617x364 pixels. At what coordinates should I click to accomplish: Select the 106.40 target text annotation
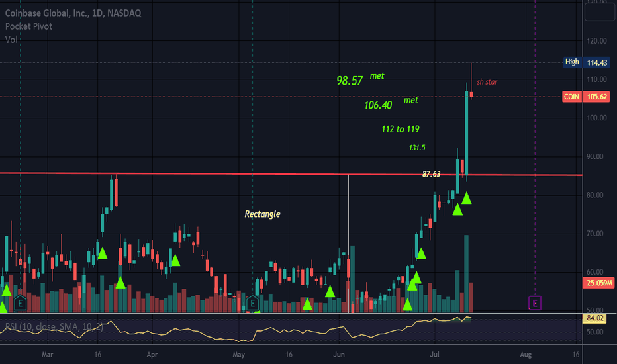coord(378,105)
